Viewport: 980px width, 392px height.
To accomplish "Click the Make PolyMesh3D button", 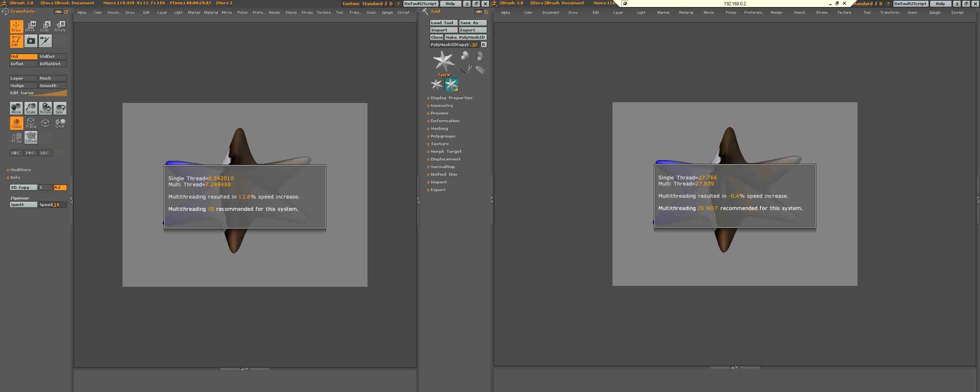I will [x=465, y=38].
